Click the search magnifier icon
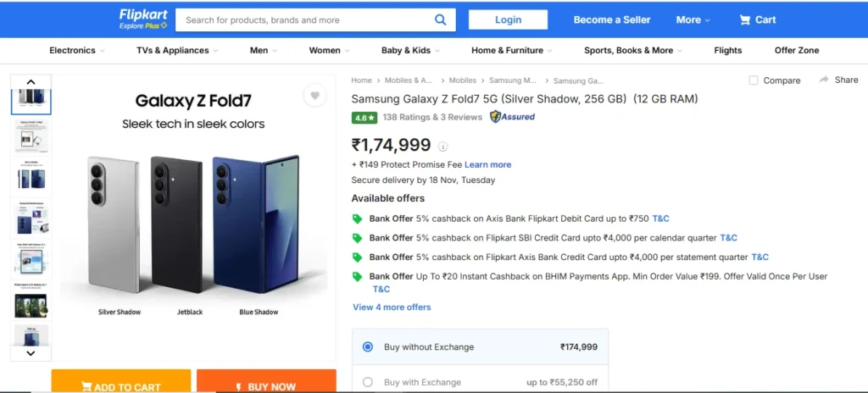868x393 pixels. click(440, 19)
